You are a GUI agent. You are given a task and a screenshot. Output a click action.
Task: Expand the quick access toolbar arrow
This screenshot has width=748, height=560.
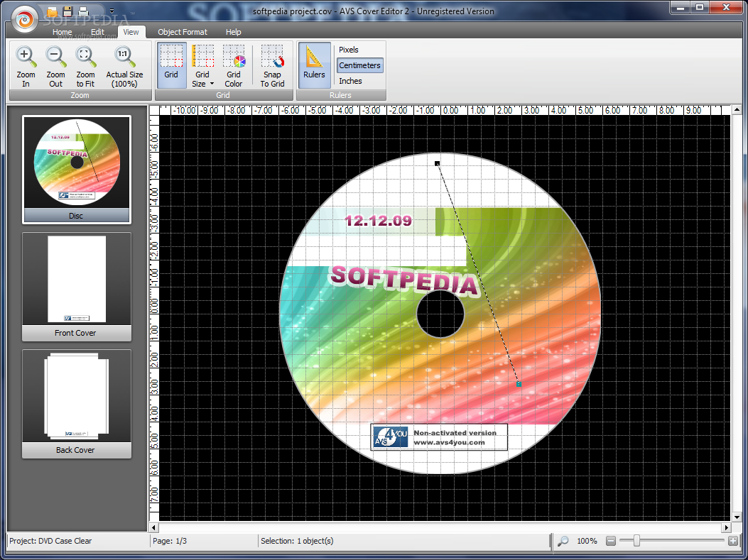(112, 11)
